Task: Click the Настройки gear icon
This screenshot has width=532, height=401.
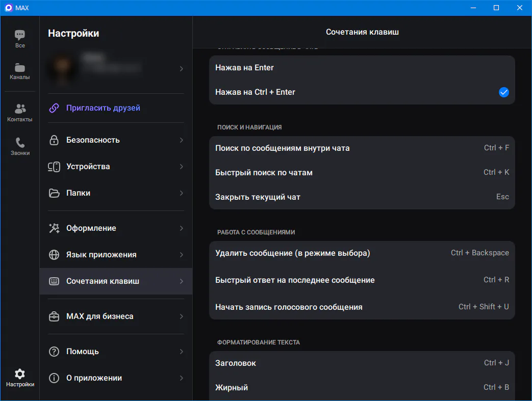Action: click(20, 374)
